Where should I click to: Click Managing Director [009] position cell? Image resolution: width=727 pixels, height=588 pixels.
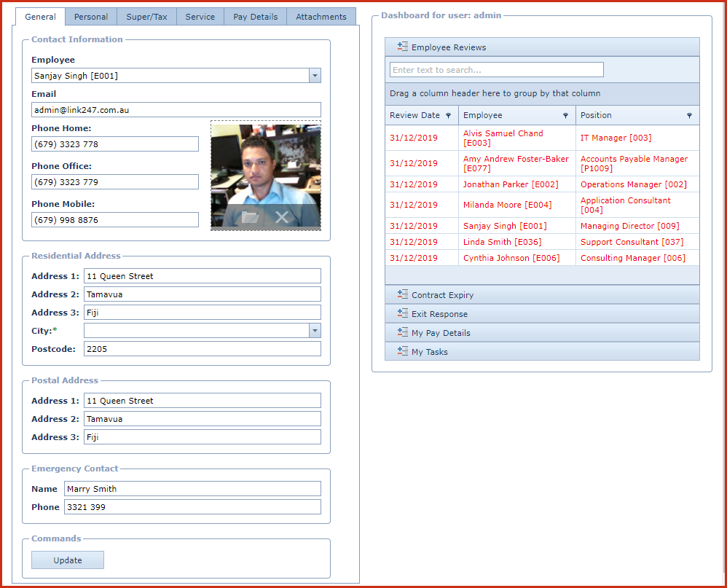coord(637,226)
